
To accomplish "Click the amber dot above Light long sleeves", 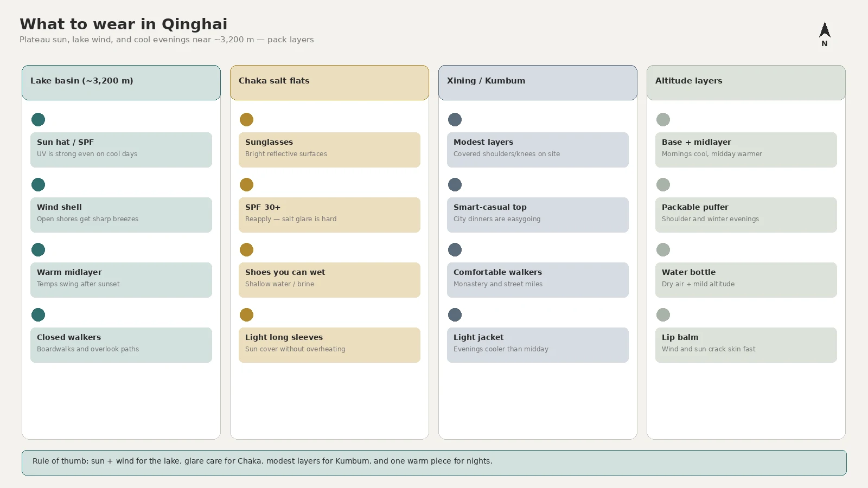I will [246, 314].
